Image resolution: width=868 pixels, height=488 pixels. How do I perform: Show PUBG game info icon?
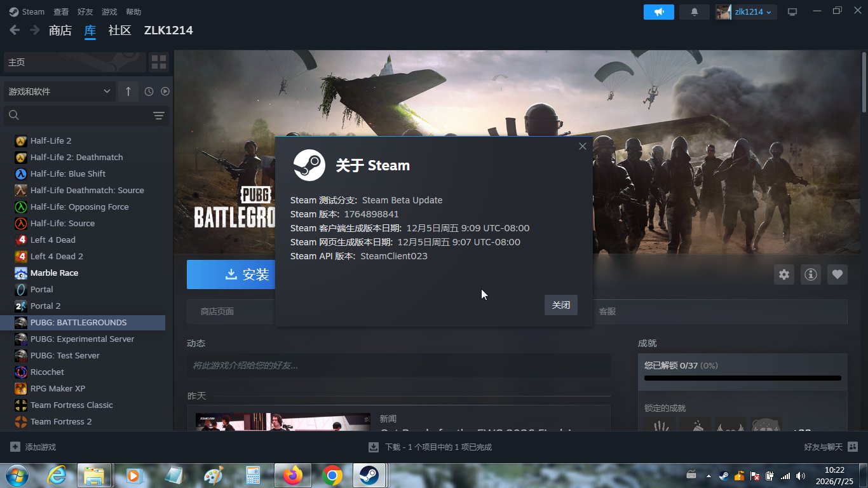(x=811, y=274)
